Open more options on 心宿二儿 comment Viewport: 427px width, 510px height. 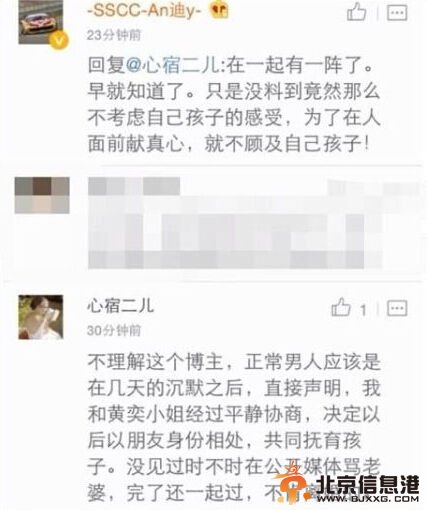(397, 308)
